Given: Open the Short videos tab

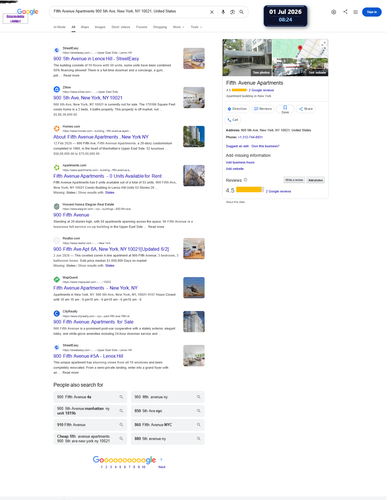Looking at the screenshot, I should (122, 27).
